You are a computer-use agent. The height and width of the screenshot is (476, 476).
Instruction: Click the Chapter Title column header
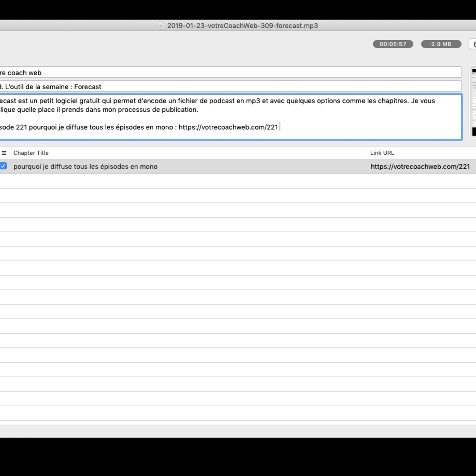31,153
